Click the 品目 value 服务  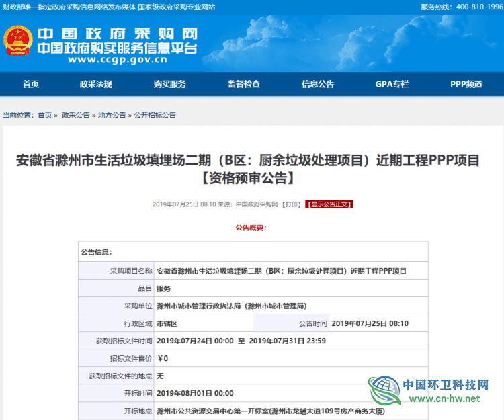[163, 288]
